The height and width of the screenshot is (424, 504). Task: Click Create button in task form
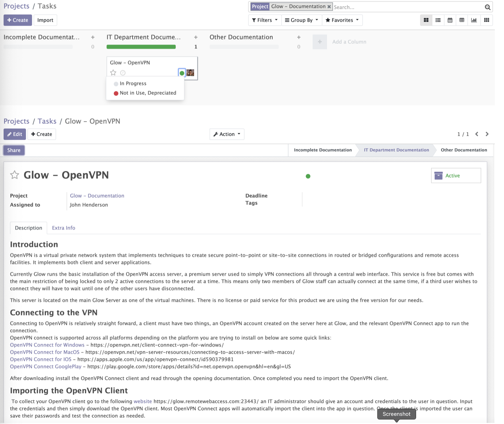[x=42, y=134]
